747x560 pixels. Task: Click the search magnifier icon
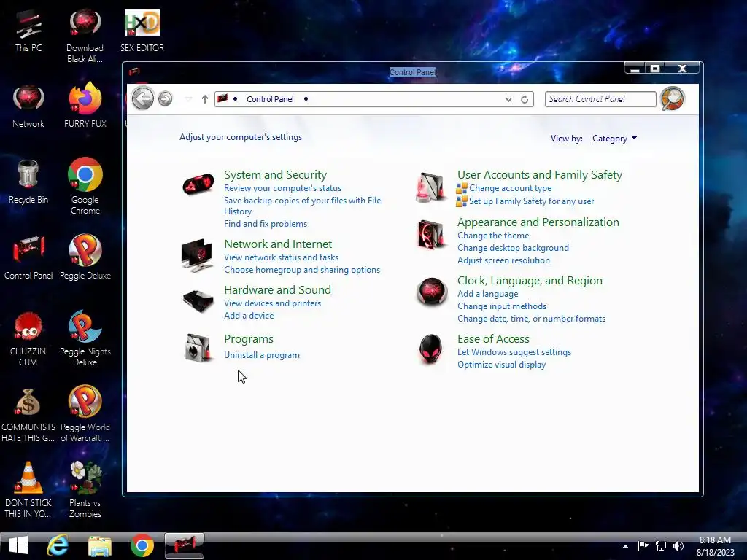[x=673, y=98]
